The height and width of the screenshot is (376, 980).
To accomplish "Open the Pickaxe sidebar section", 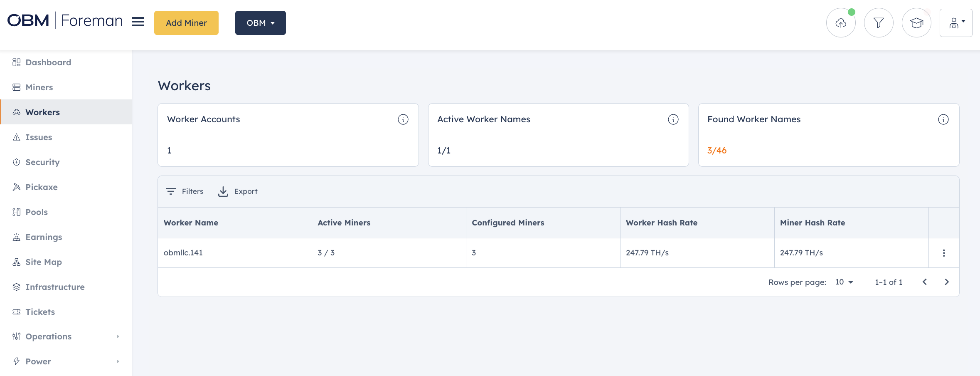I will click(x=42, y=187).
